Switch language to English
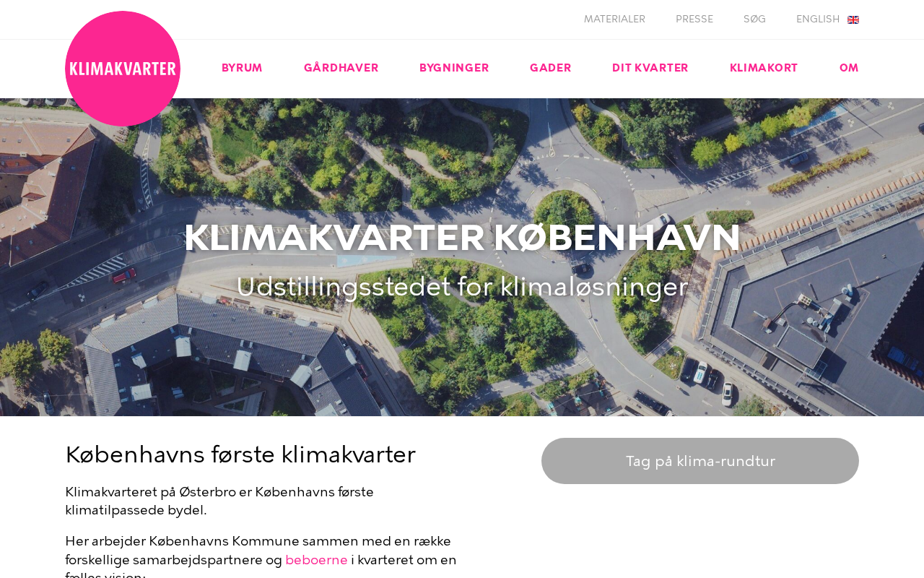Screen dimensions: 924x578 pyautogui.click(x=818, y=20)
